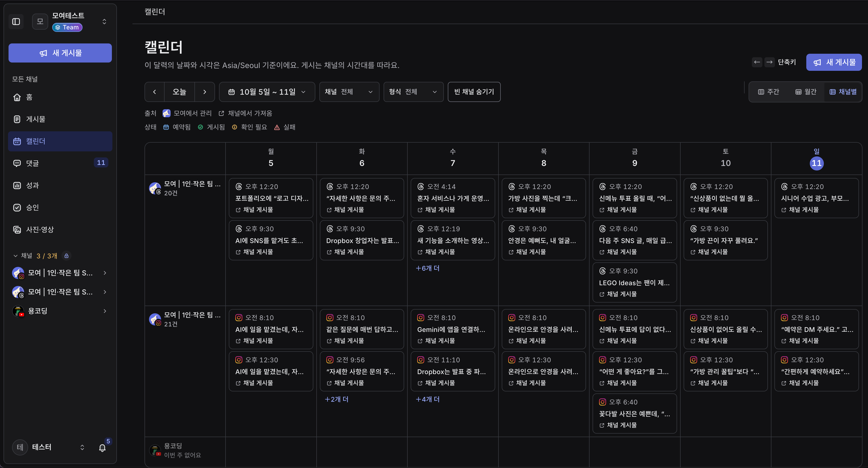Click the 채널에서 가져옴 legend icon
The image size is (868, 468).
221,114
